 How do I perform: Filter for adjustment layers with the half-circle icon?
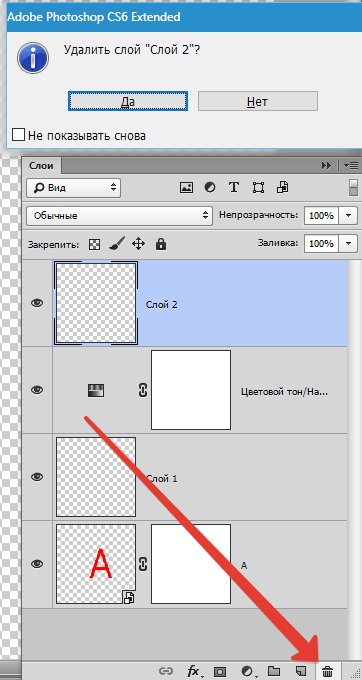(210, 187)
